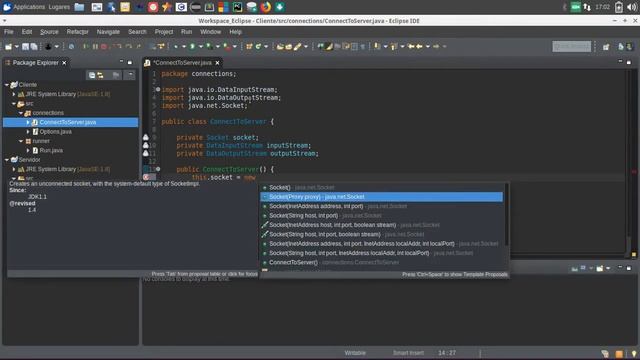Image resolution: width=640 pixels, height=360 pixels.
Task: Open the Source menu
Action: [x=49, y=32]
